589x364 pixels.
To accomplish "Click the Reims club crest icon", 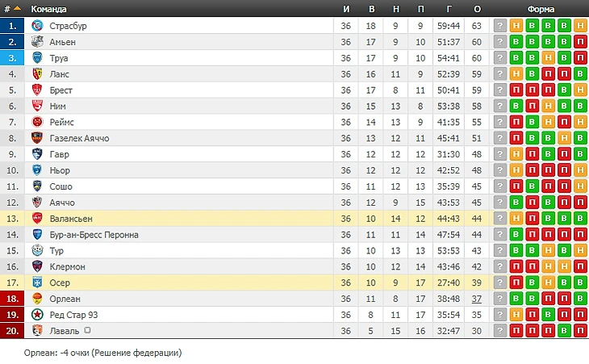I will pyautogui.click(x=37, y=122).
